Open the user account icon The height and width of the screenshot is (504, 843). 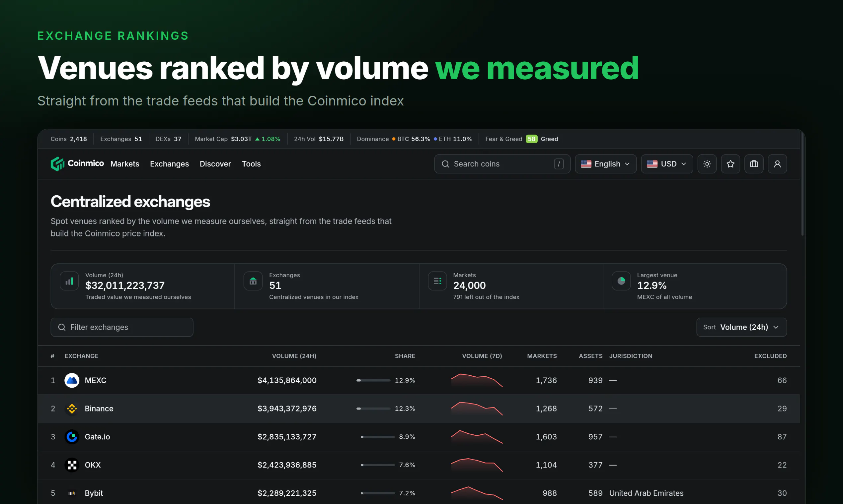coord(777,164)
